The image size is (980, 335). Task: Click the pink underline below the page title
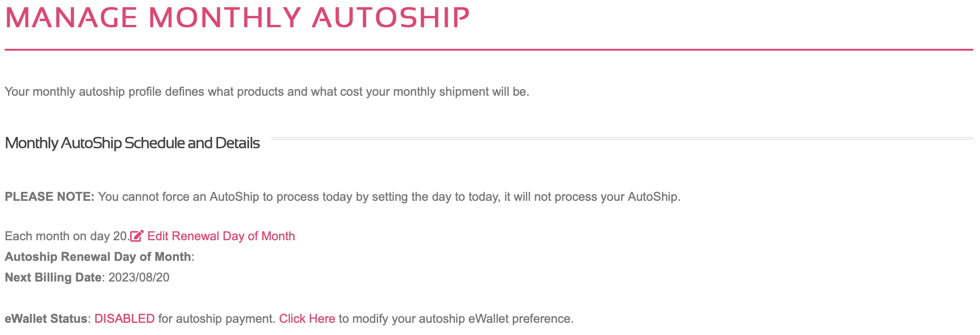489,48
